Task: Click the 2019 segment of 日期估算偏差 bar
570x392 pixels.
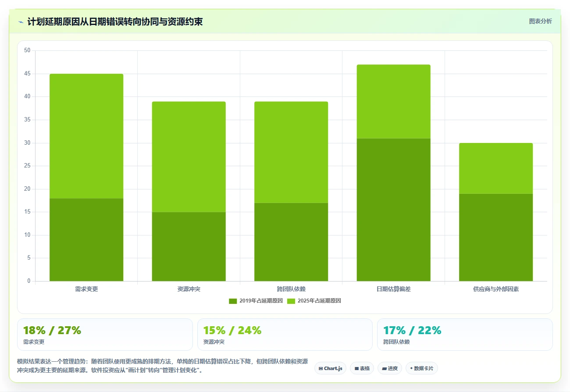Action: point(394,210)
